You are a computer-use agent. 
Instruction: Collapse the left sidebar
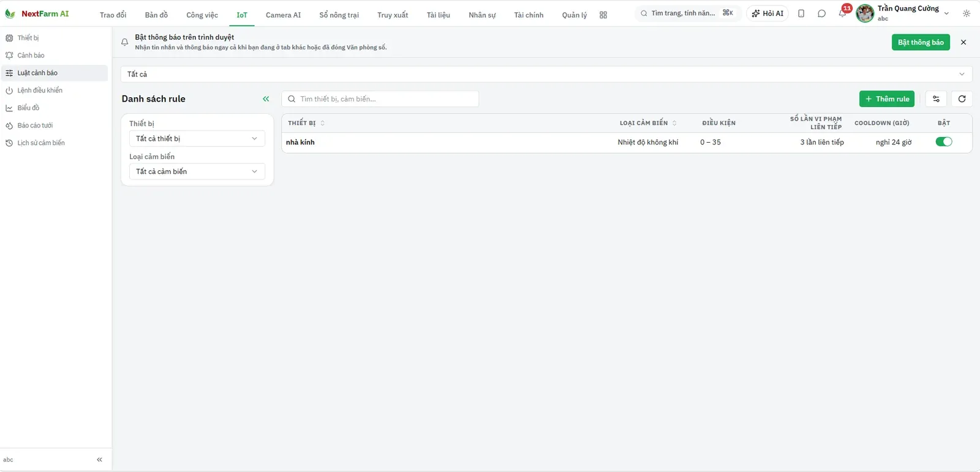(99, 460)
